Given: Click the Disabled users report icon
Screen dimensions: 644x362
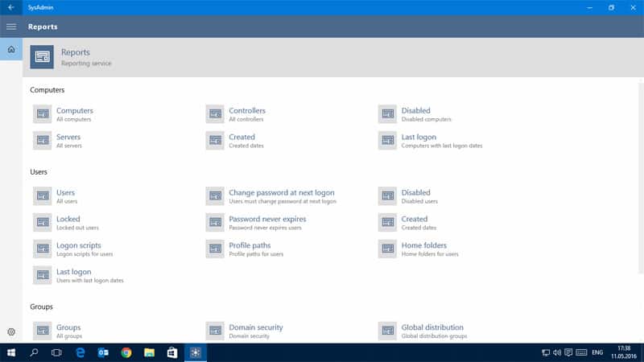Looking at the screenshot, I should click(x=387, y=195).
